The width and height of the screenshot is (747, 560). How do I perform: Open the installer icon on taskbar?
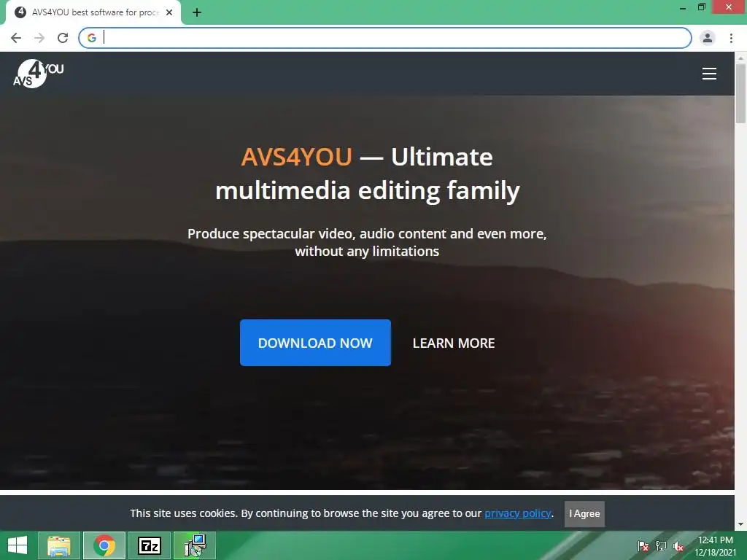(x=195, y=545)
